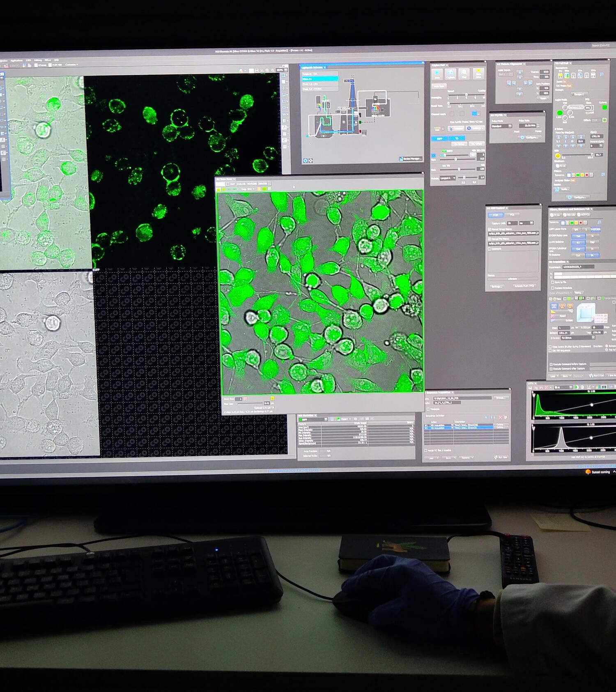Toggle the Save to File checkbox
This screenshot has height=692, width=616.
pos(553,282)
